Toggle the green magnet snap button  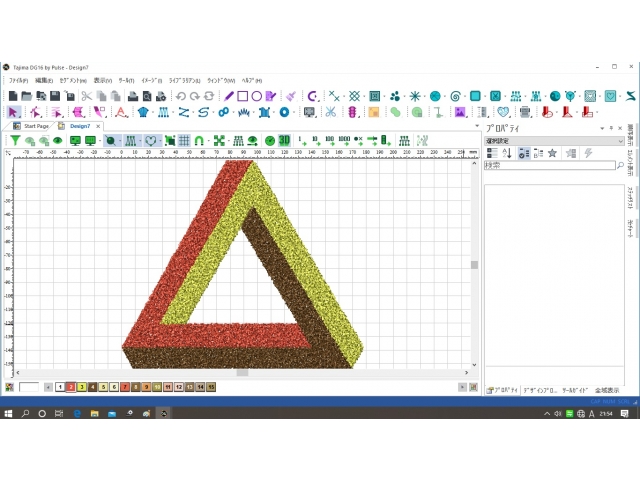199,141
